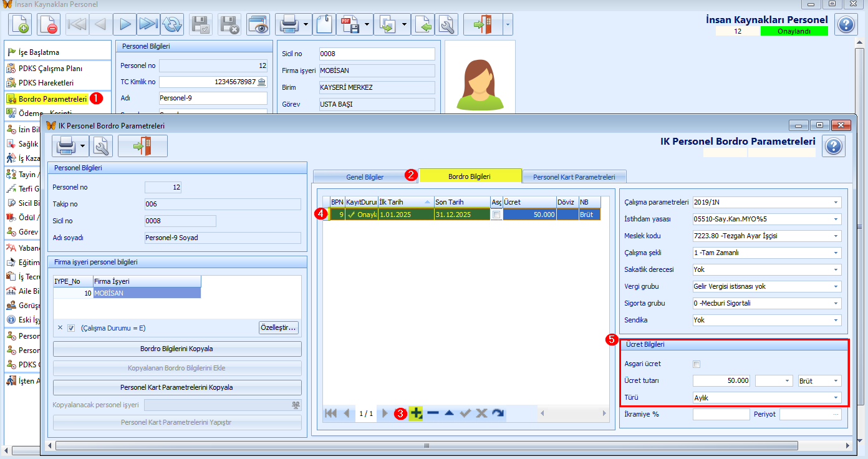Click the Ücret tutarı input field
Screen dimensions: 868x459
721,380
